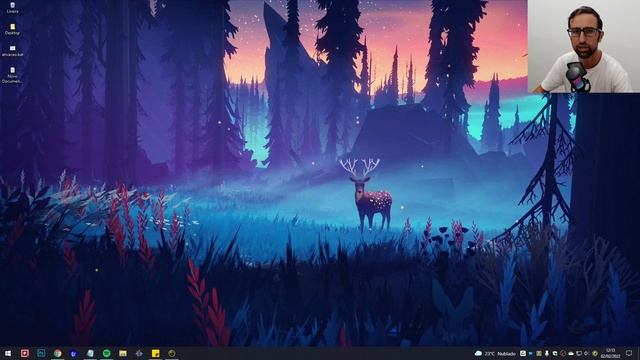Switch to Google Chrome in the taskbar
Image resolution: width=640 pixels, height=360 pixels.
point(58,353)
